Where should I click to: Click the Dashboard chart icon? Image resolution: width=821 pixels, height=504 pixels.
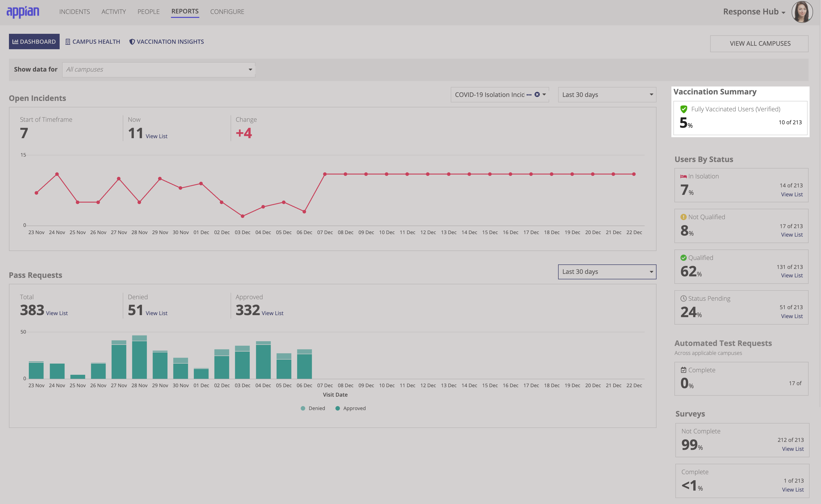point(15,42)
